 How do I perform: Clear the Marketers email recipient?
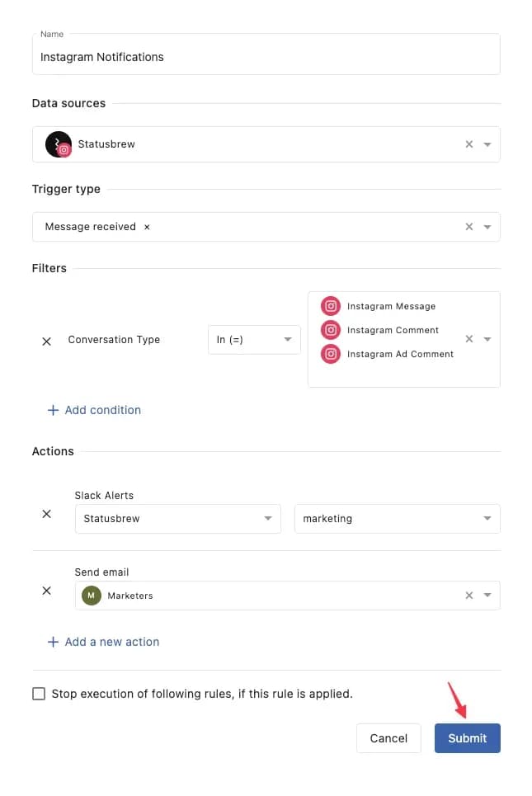[x=468, y=595]
